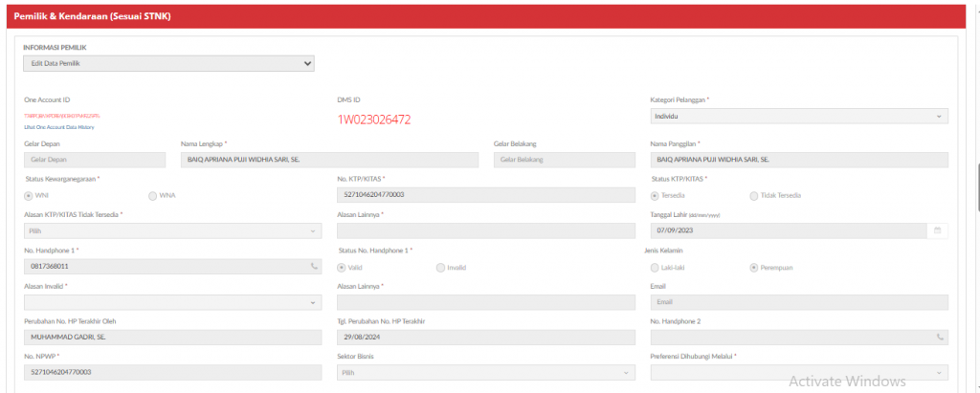The height and width of the screenshot is (393, 980).
Task: Expand the Sektor Bisnis dropdown
Action: [486, 372]
